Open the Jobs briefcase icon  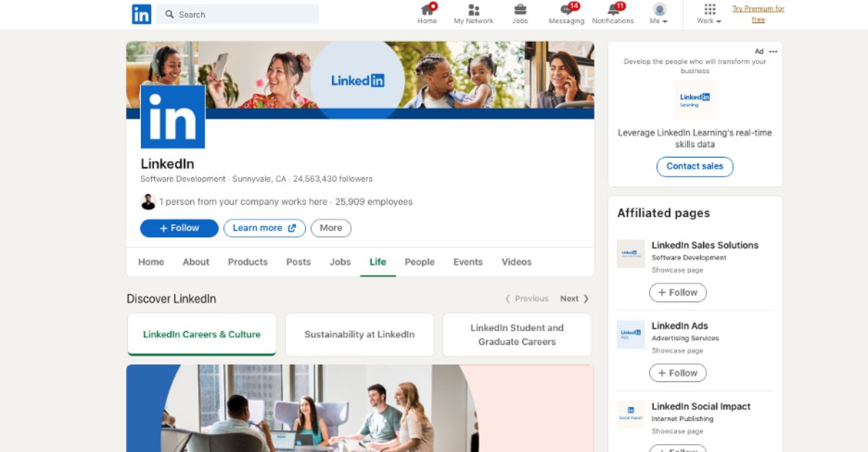pyautogui.click(x=520, y=14)
